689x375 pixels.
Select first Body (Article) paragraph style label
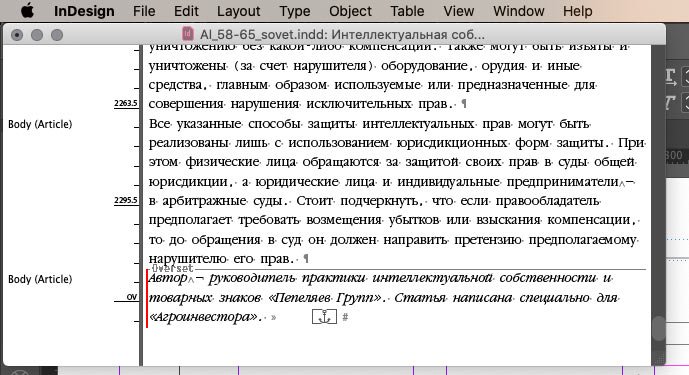point(40,124)
